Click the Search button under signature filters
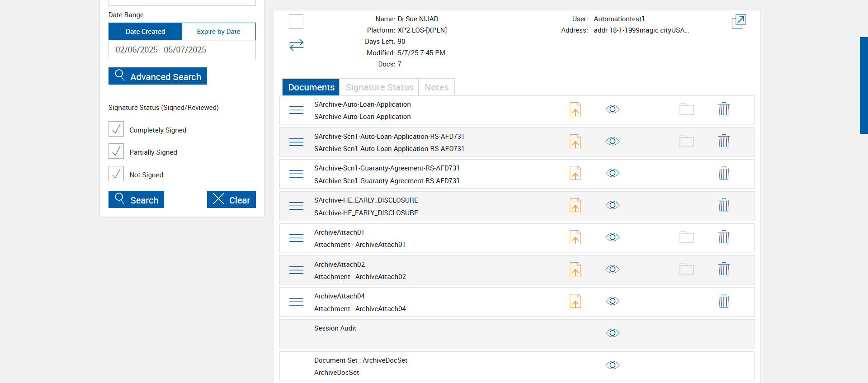The height and width of the screenshot is (383, 868). 136,199
